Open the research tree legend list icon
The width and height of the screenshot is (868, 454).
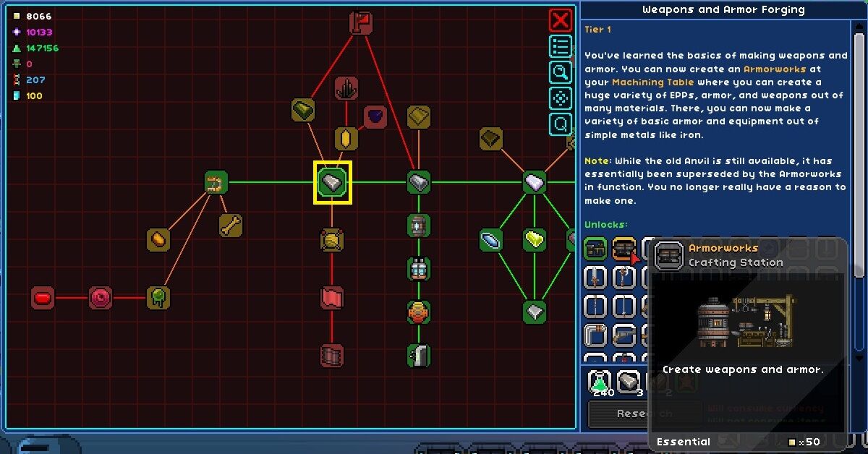pos(559,46)
